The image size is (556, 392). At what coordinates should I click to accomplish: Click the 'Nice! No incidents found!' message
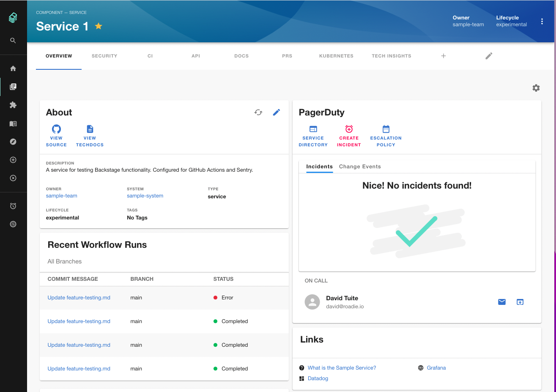pyautogui.click(x=417, y=186)
